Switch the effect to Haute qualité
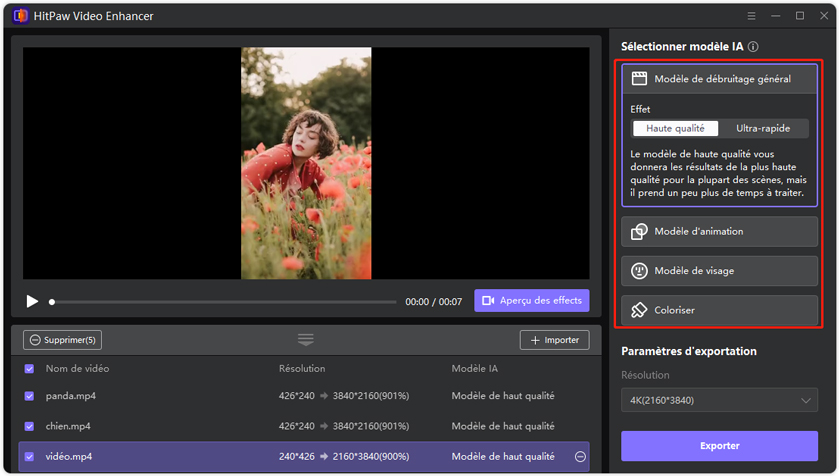 pos(675,128)
